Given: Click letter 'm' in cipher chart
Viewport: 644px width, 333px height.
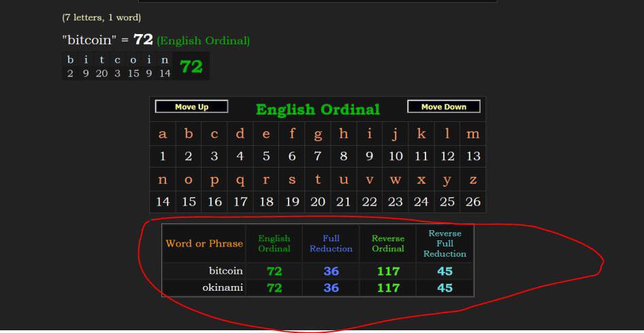Looking at the screenshot, I should (x=472, y=134).
